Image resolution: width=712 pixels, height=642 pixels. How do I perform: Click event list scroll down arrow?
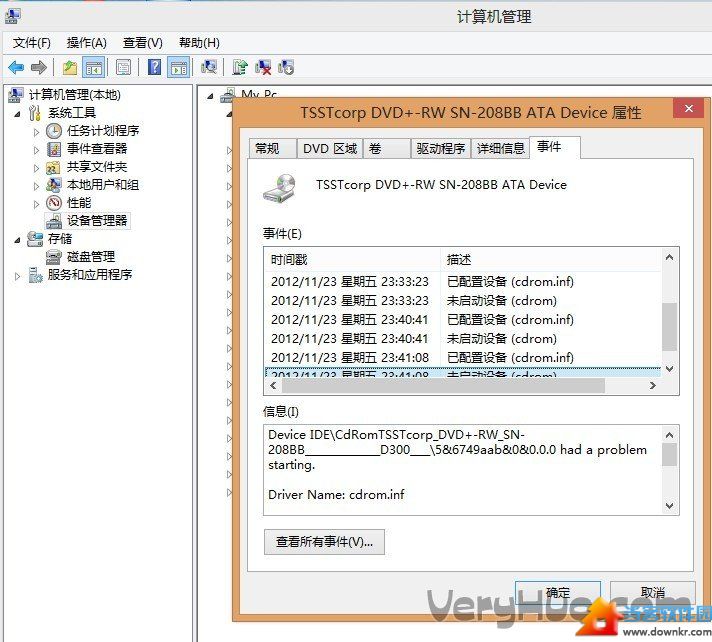point(669,369)
